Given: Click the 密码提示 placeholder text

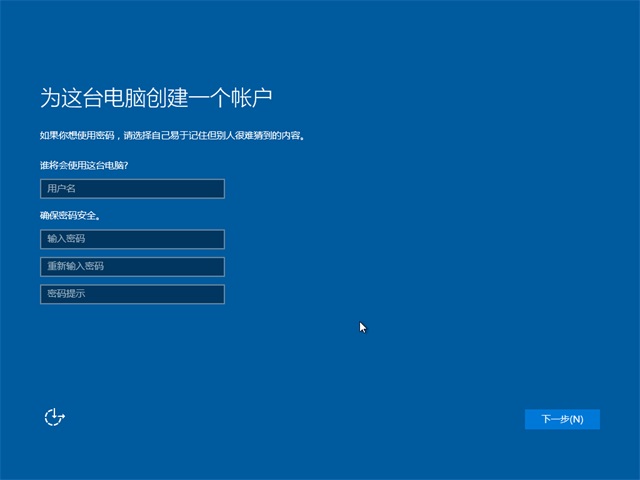Looking at the screenshot, I should (x=65, y=294).
